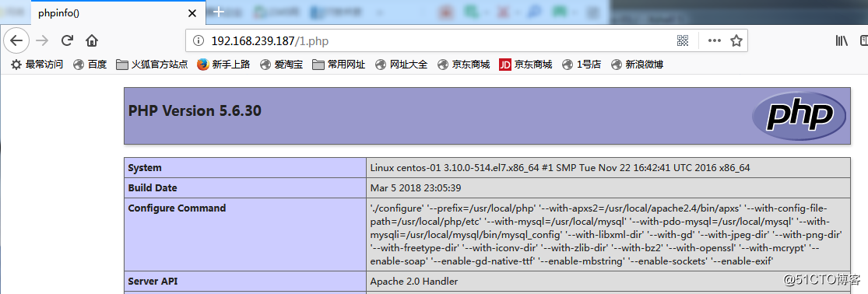
Task: Open the 爱淘宝 bookmark
Action: point(281,65)
